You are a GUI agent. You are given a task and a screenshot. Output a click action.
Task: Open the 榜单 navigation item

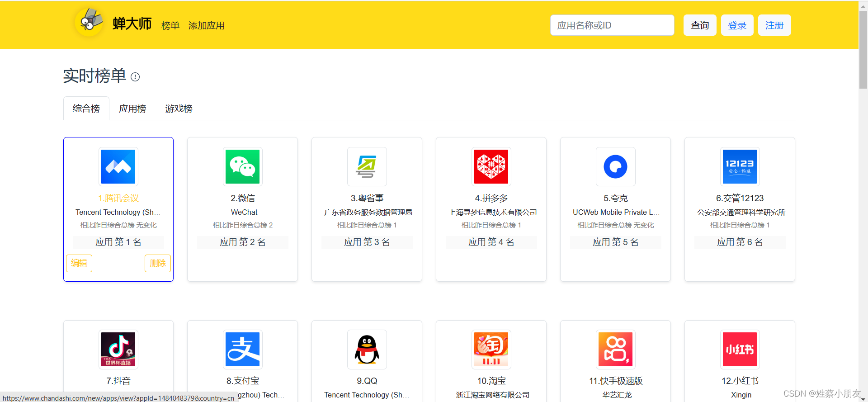[170, 25]
